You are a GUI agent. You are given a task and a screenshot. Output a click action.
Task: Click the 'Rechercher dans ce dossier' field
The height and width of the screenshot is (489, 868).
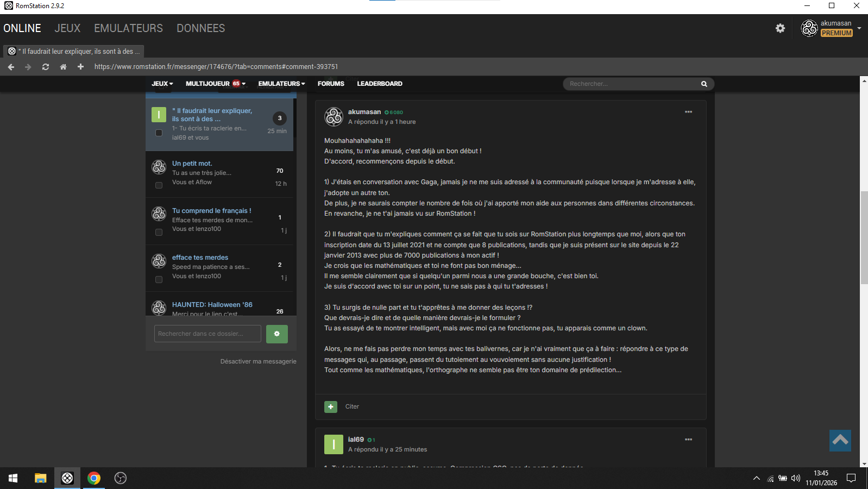pos(207,334)
